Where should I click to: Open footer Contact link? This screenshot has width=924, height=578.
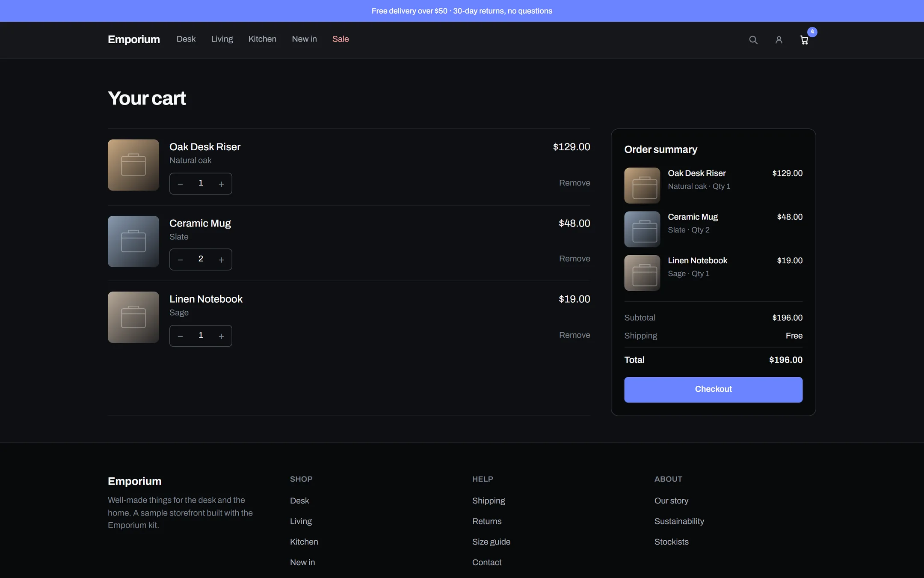tap(487, 562)
